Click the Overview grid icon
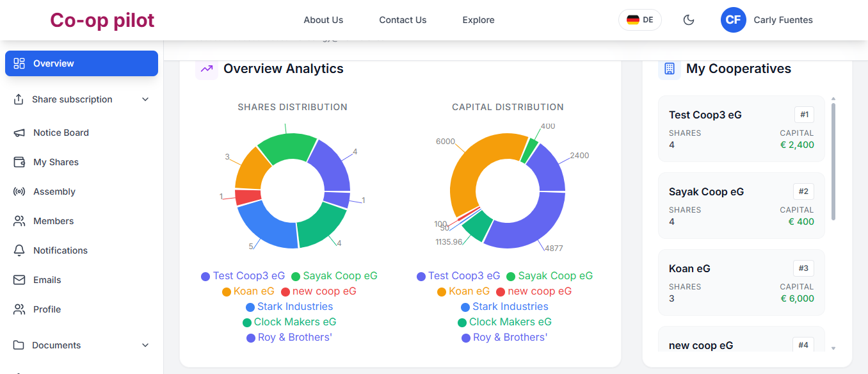Screen dimensions: 868x374 (19, 63)
